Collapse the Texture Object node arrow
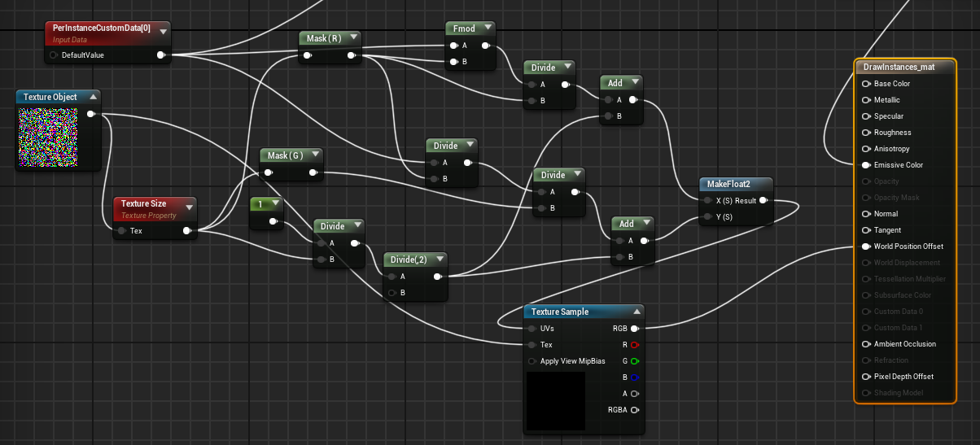 click(x=92, y=97)
